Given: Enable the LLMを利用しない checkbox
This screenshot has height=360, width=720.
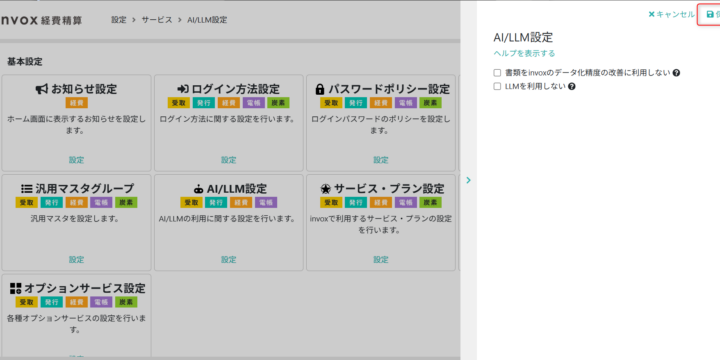Looking at the screenshot, I should click(497, 86).
